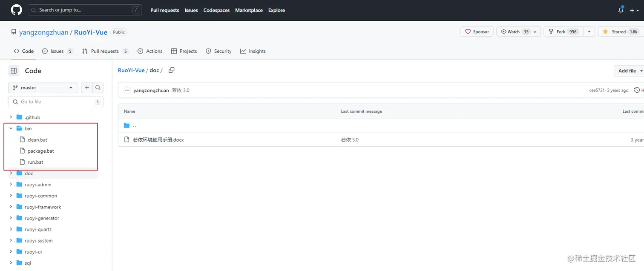Collapse the bin folder chevron
The image size is (644, 271).
tap(11, 128)
